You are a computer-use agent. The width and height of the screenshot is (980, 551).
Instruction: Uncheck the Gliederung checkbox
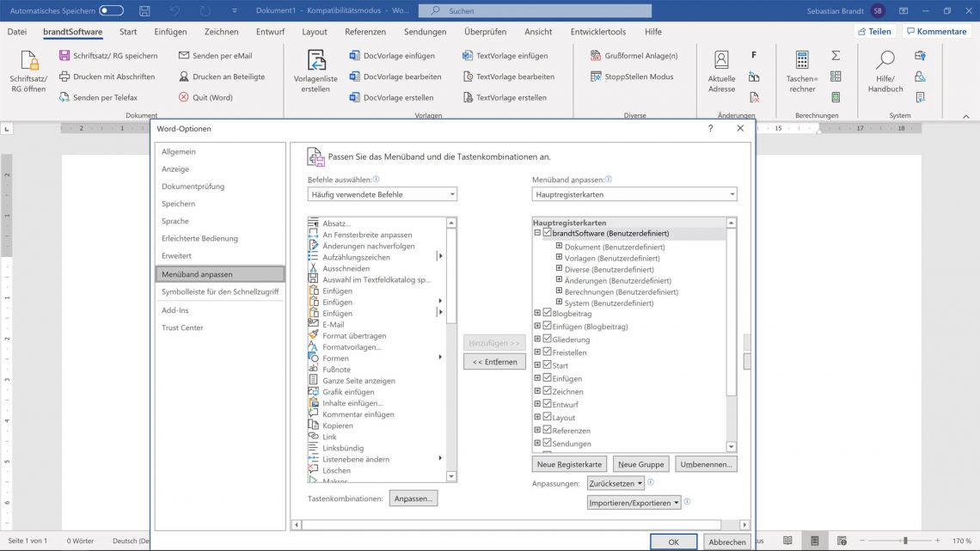[547, 340]
